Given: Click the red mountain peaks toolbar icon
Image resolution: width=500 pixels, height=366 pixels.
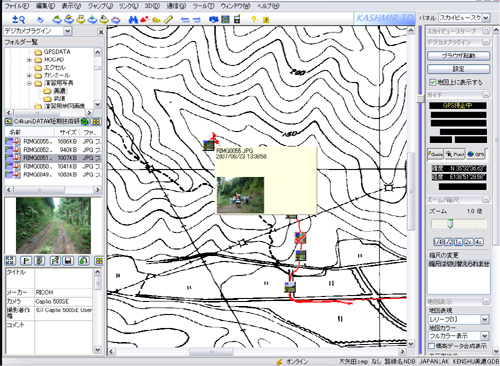Looking at the screenshot, I should (x=145, y=20).
